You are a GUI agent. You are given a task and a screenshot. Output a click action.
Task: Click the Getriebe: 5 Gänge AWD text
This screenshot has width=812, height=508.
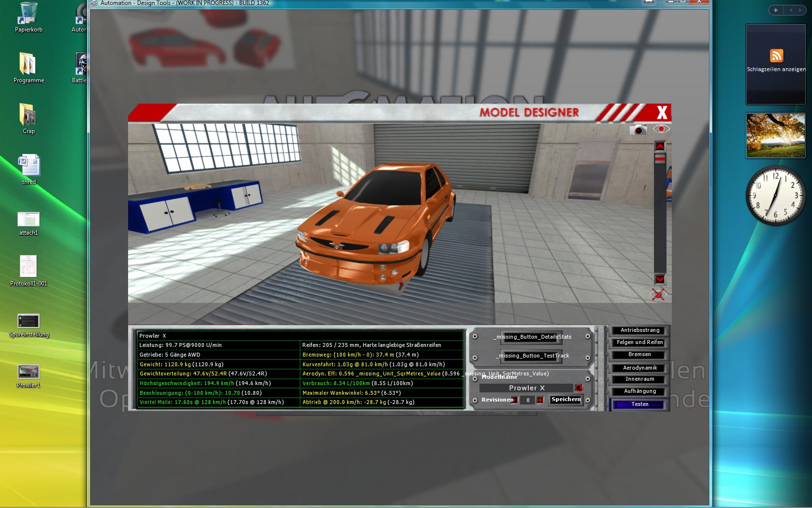click(170, 355)
